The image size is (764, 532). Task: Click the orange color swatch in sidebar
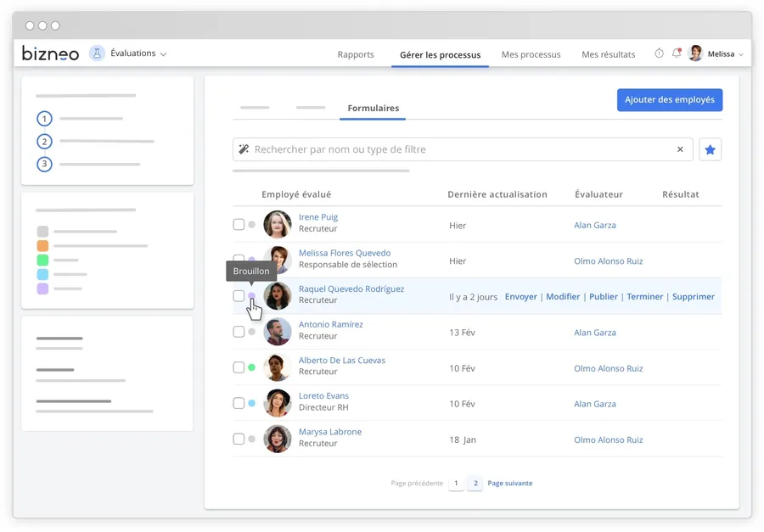click(42, 246)
